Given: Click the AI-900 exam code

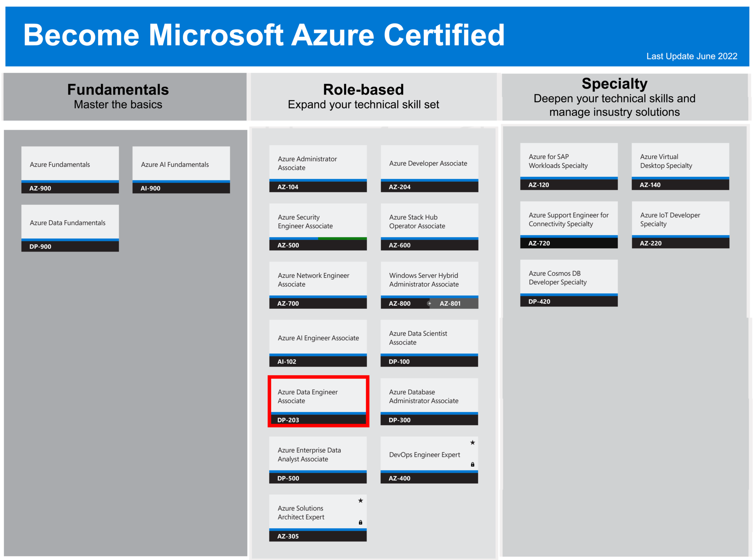Looking at the screenshot, I should [150, 188].
